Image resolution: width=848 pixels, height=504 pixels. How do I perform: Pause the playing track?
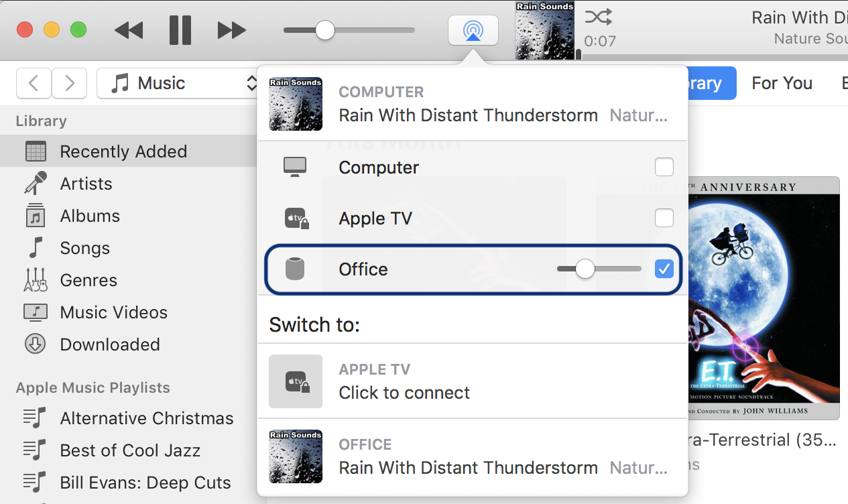180,30
